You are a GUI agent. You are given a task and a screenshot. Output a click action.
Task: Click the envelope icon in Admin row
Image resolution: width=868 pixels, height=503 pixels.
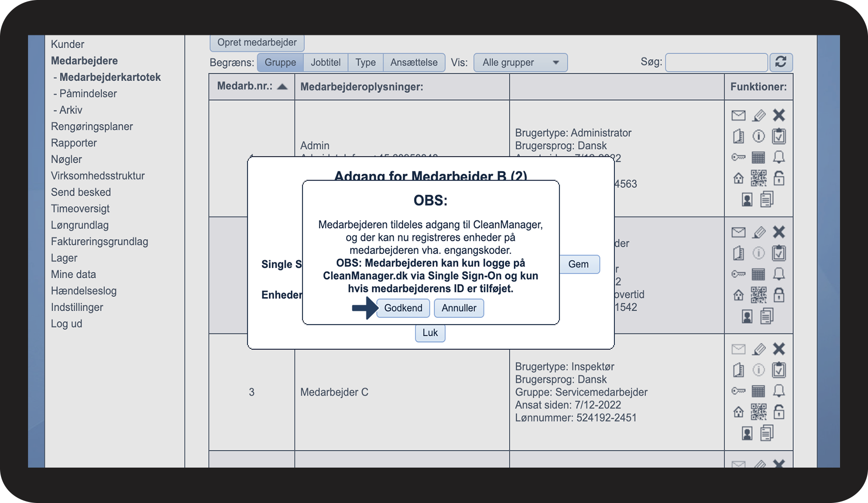pyautogui.click(x=738, y=116)
